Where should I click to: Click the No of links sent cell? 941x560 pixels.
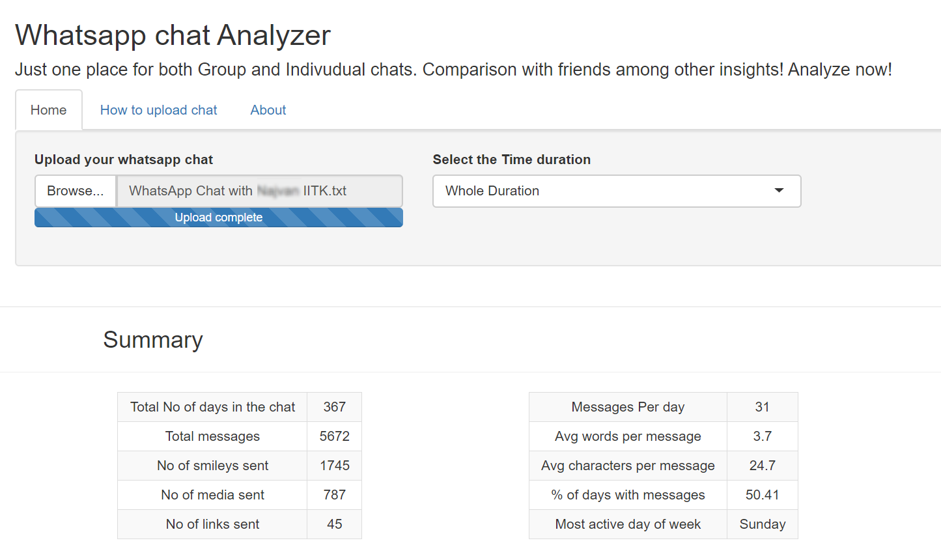(x=212, y=524)
